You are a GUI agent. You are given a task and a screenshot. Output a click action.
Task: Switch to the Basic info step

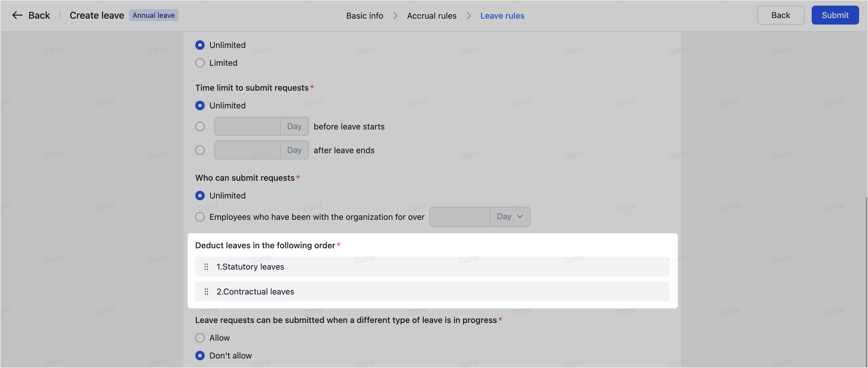pos(364,15)
